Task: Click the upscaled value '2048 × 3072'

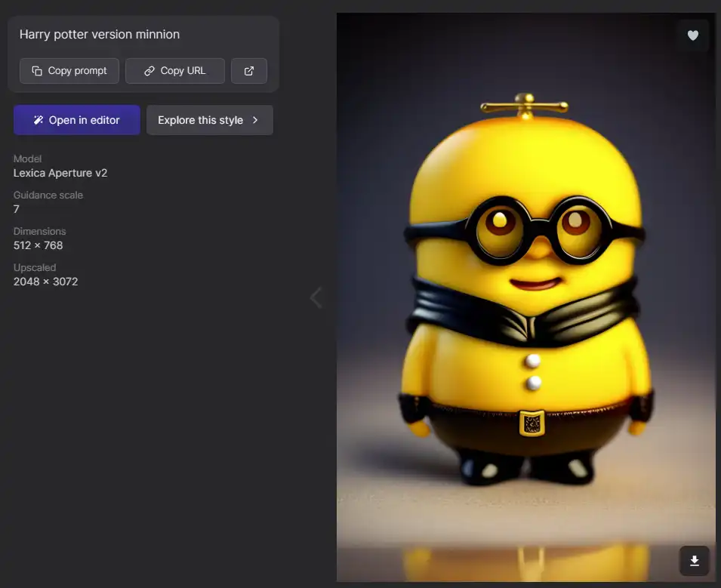Action: [45, 282]
